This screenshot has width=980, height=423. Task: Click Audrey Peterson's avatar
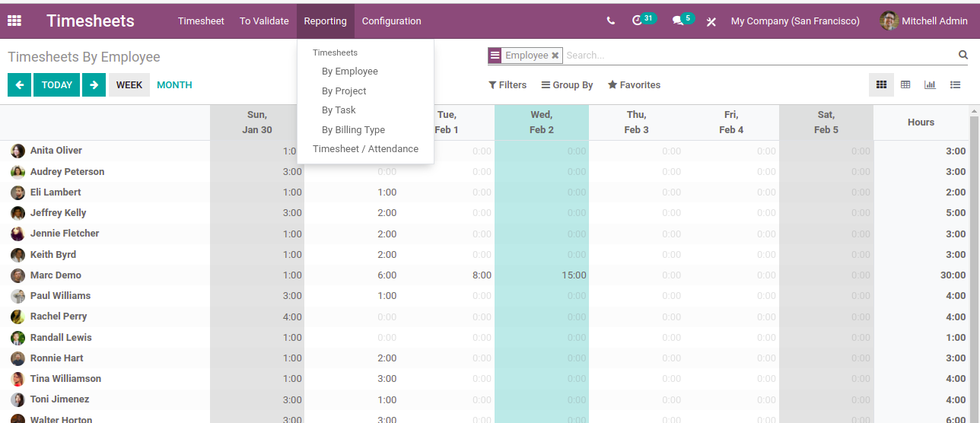(x=17, y=172)
